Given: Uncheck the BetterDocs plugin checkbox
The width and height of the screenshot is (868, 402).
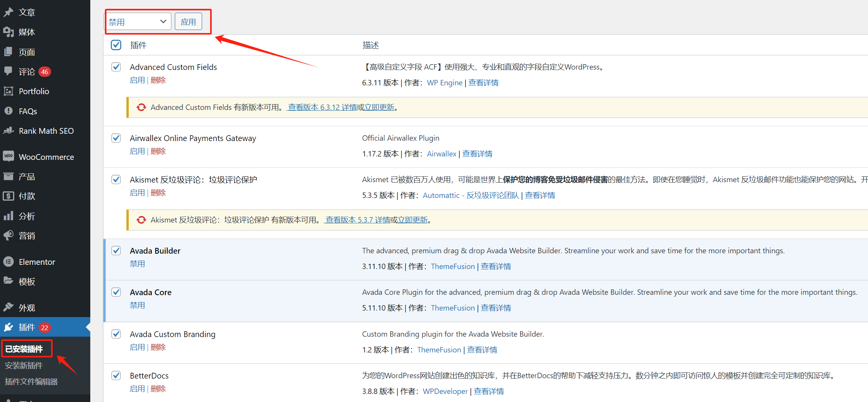Looking at the screenshot, I should tap(116, 375).
